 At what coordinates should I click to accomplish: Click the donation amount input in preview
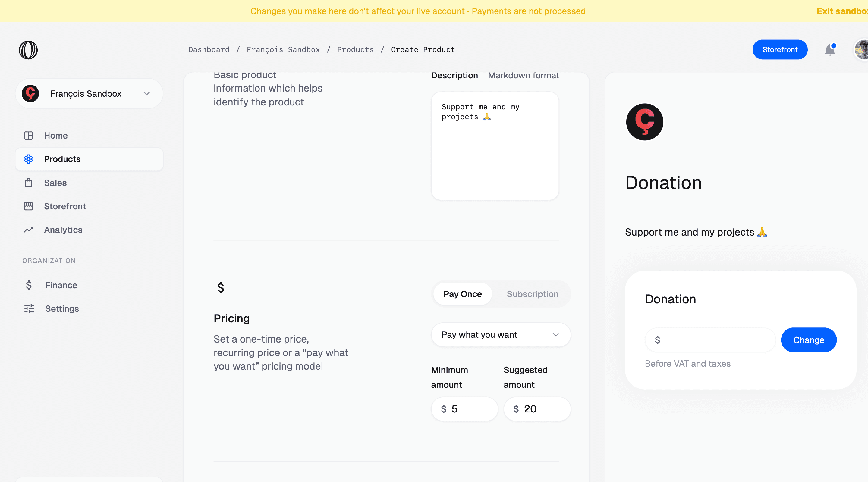[x=710, y=340]
